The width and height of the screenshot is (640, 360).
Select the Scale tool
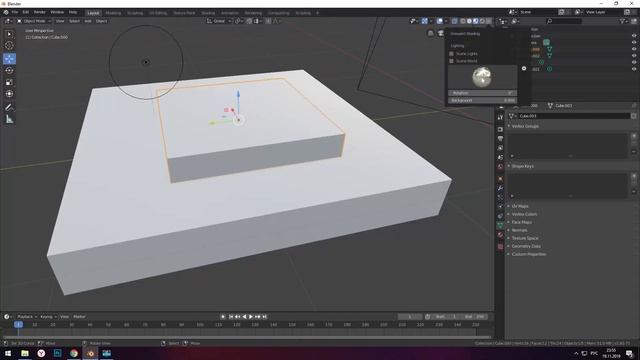(9, 82)
